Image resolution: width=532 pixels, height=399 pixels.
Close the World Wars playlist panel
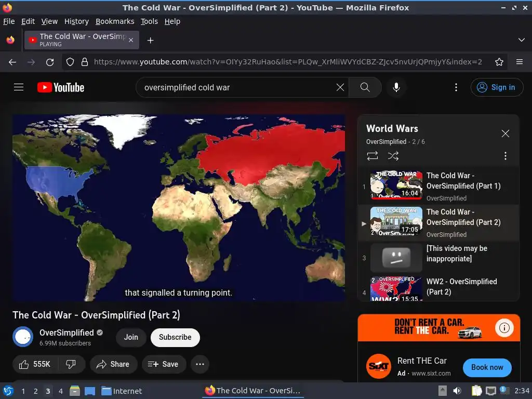505,134
